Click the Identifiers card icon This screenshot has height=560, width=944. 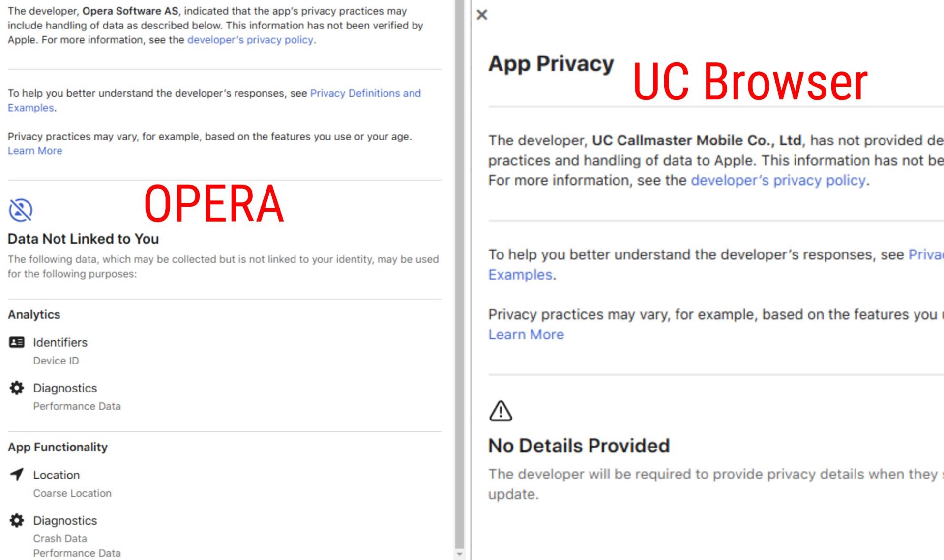click(x=17, y=342)
